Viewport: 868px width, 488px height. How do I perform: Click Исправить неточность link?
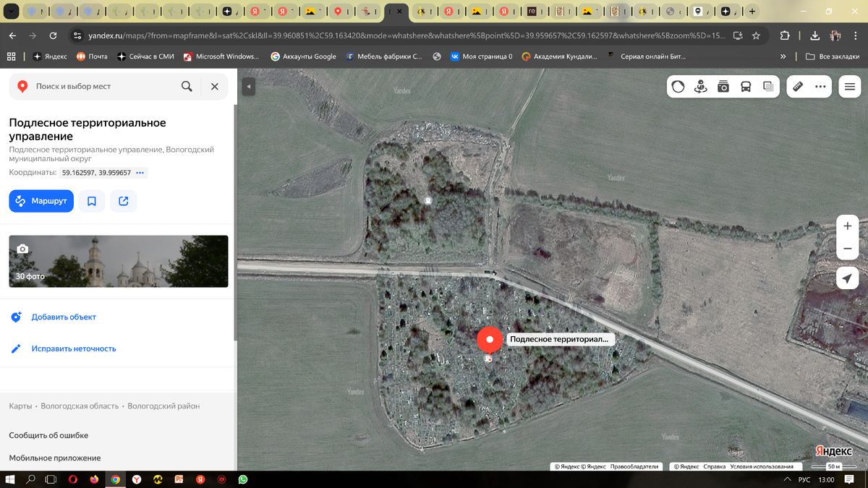pyautogui.click(x=74, y=348)
